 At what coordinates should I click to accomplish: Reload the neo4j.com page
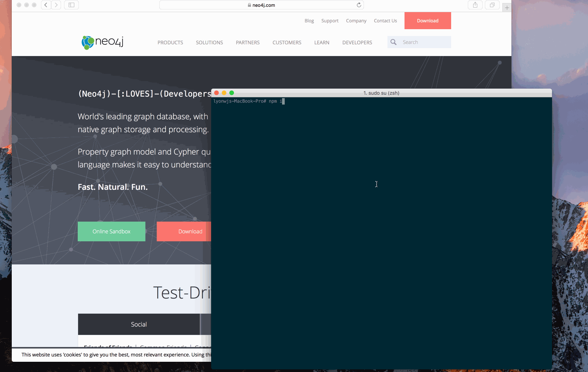(x=359, y=5)
